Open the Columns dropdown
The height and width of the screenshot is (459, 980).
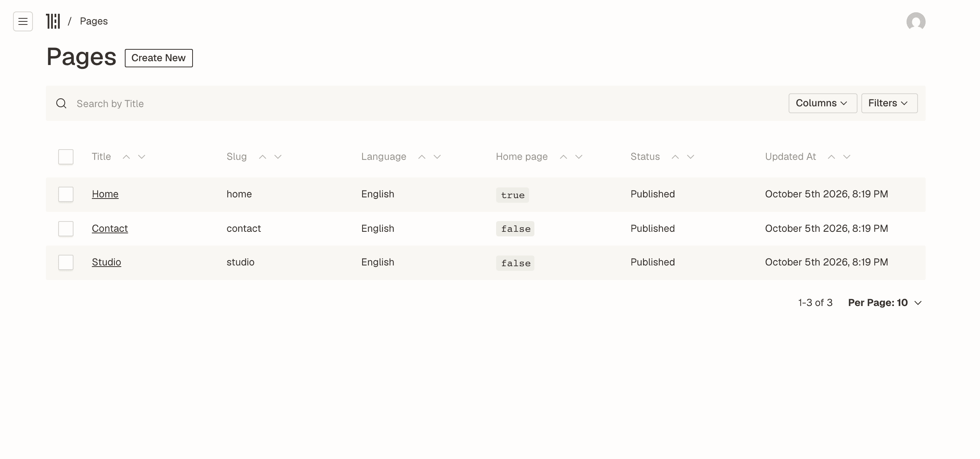coord(823,103)
